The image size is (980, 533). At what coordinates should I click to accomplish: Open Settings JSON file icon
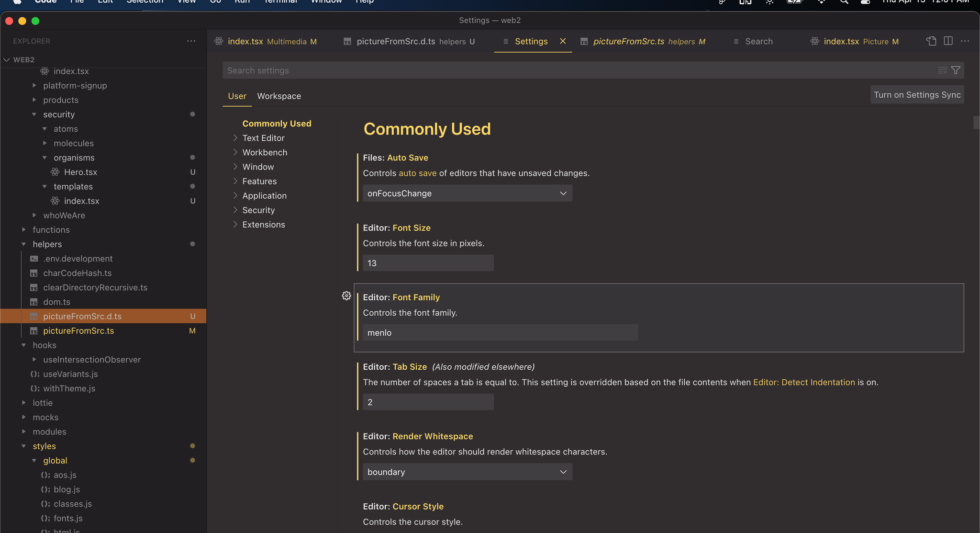tap(931, 41)
